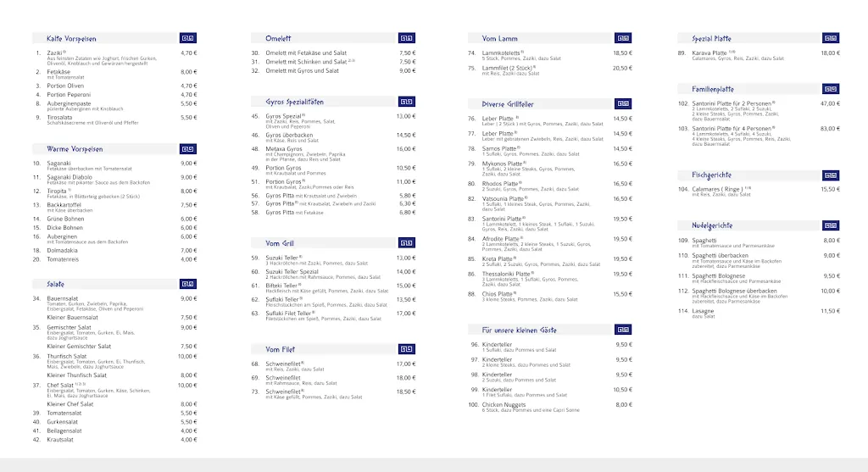Screen dimensions: 868x472
Task: Open the Vom Grill section heading
Action: click(279, 243)
